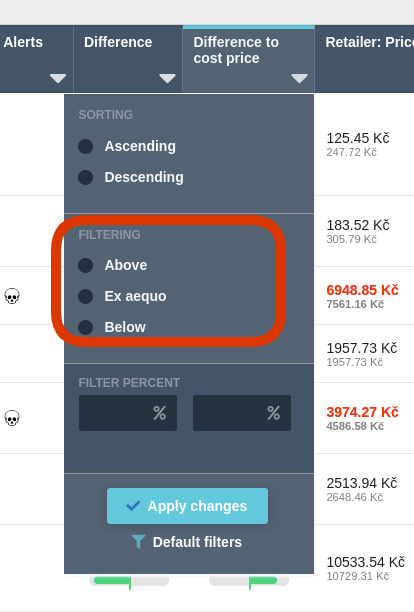Open the Difference column dropdown arrow
This screenshot has height=612, width=414.
pyautogui.click(x=167, y=78)
